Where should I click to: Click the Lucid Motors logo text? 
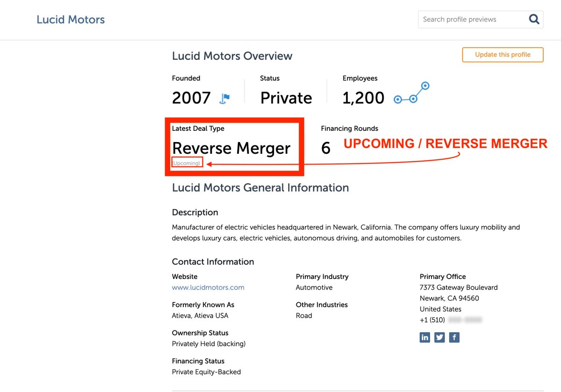click(x=70, y=19)
